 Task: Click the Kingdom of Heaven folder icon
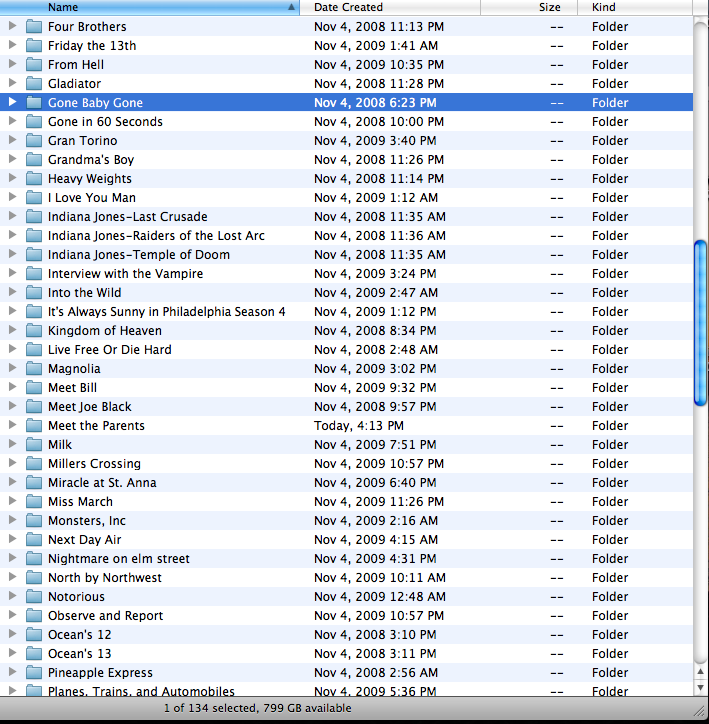34,330
